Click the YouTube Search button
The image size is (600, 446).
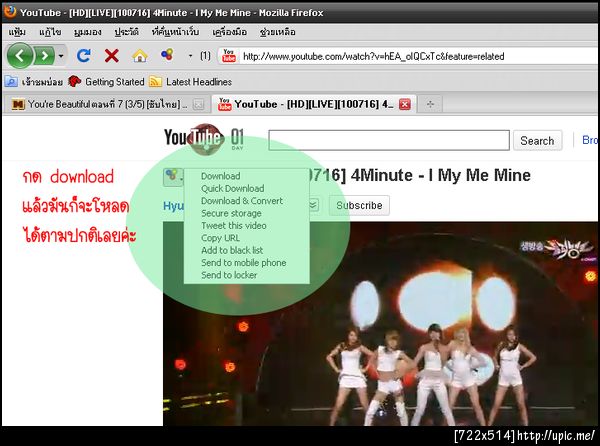537,140
